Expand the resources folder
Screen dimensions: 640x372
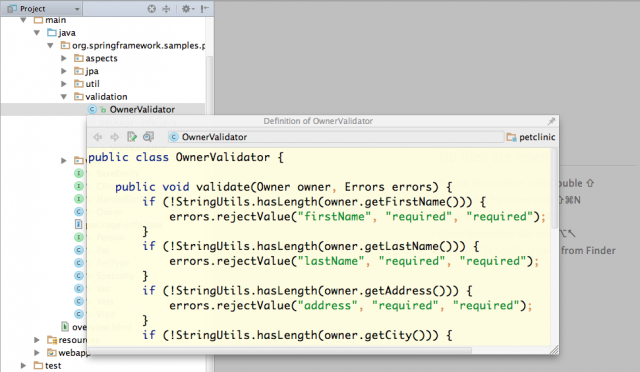[x=37, y=340]
